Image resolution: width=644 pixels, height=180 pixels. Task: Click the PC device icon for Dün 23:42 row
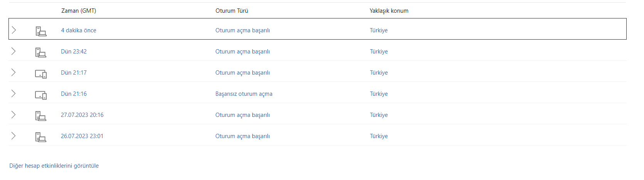[41, 52]
